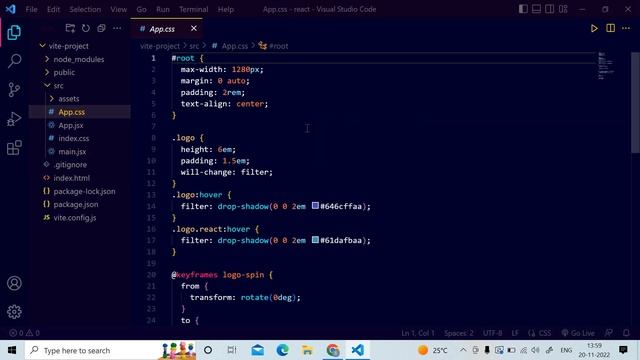Open the Search view

pos(14,61)
